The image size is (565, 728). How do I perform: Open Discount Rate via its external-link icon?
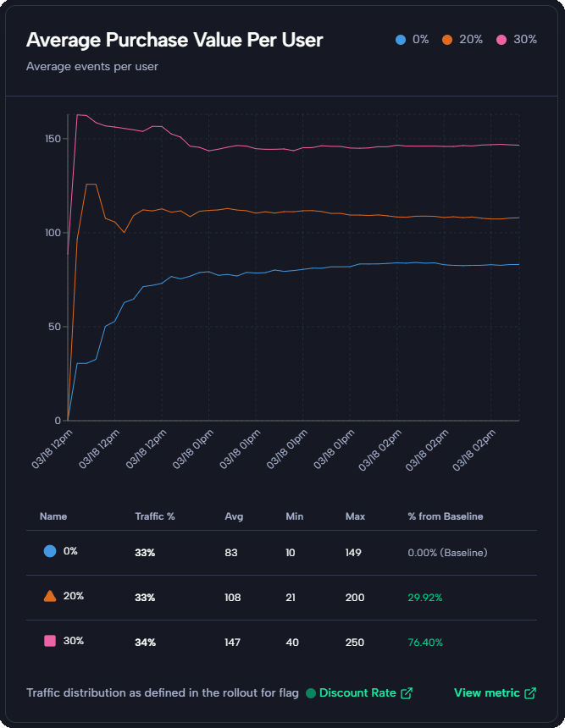405,692
